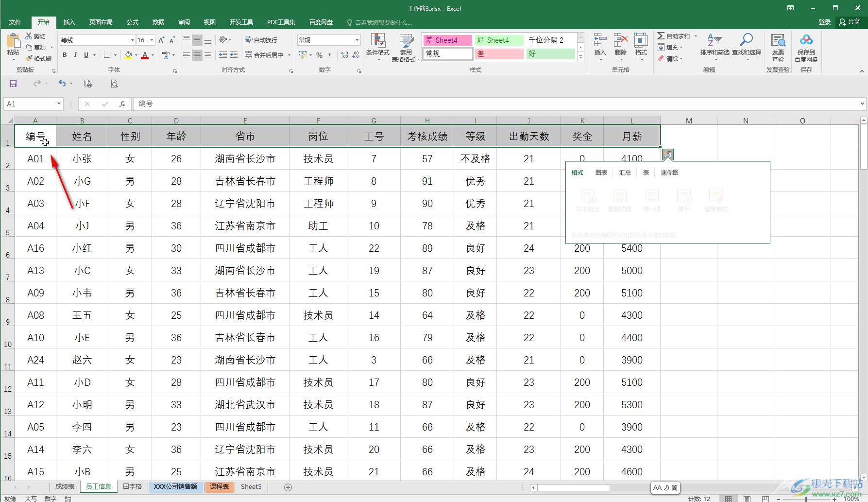
Task: Open Sort & Filter (排序和筛选)
Action: [x=715, y=47]
